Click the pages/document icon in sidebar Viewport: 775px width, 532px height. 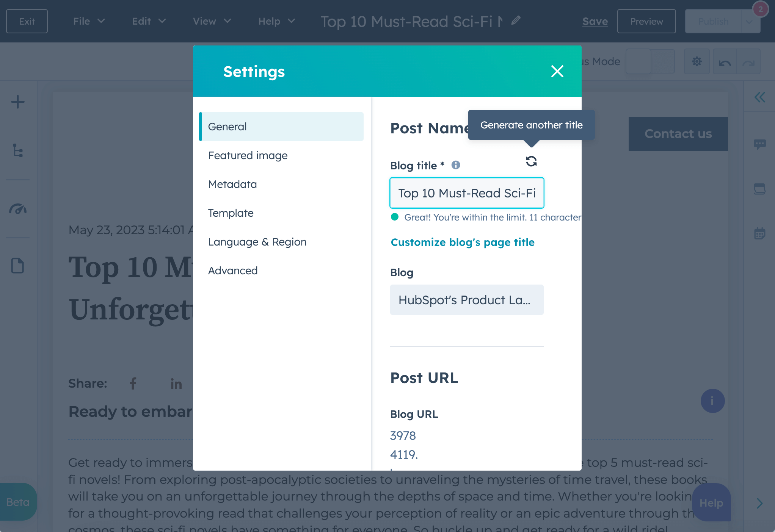coord(18,265)
